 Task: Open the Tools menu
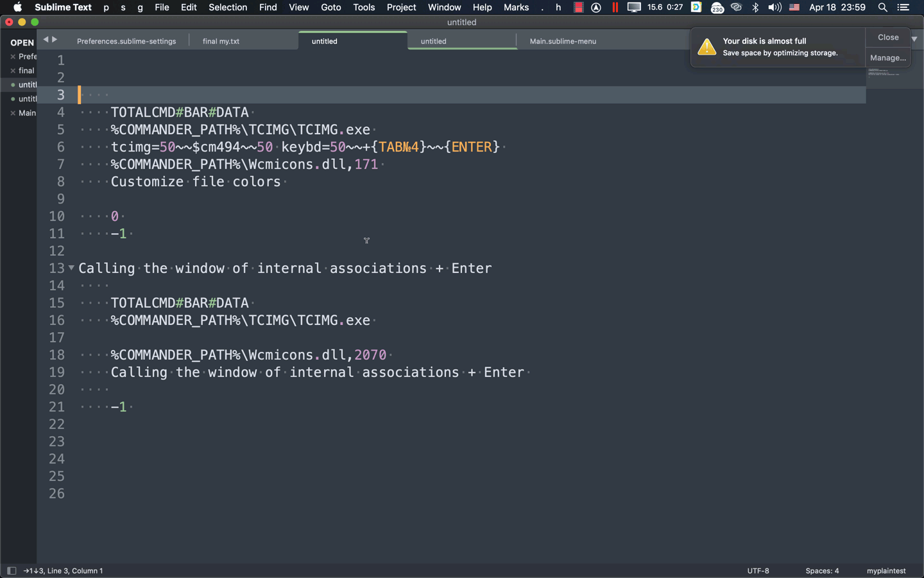364,7
